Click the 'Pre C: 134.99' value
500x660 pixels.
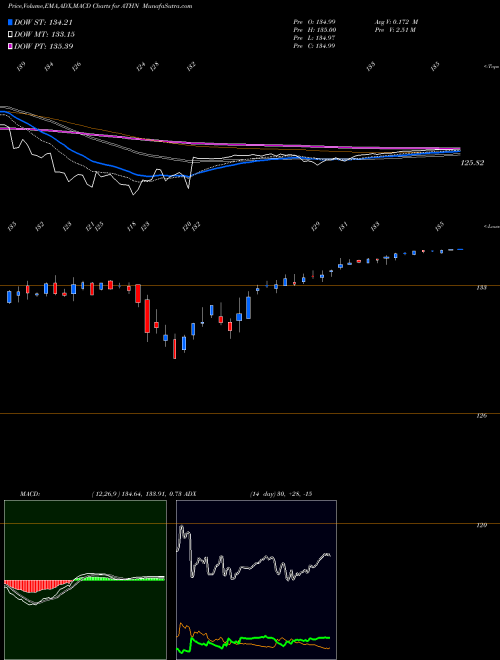pos(314,46)
